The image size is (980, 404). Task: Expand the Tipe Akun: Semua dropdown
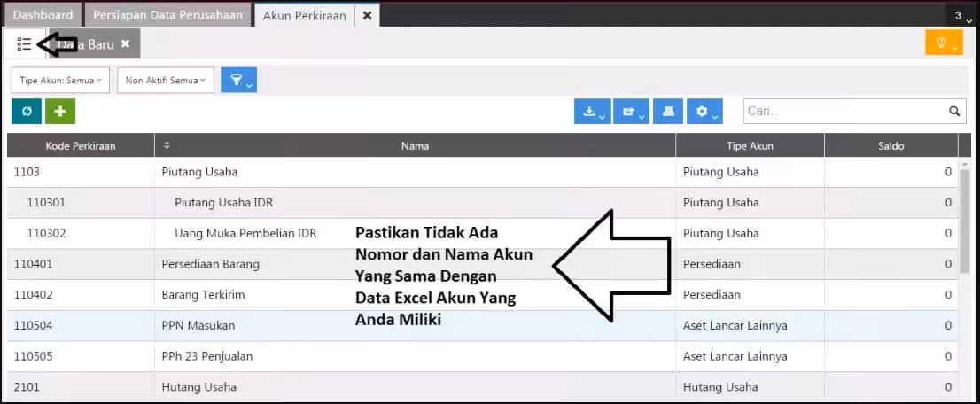[60, 80]
